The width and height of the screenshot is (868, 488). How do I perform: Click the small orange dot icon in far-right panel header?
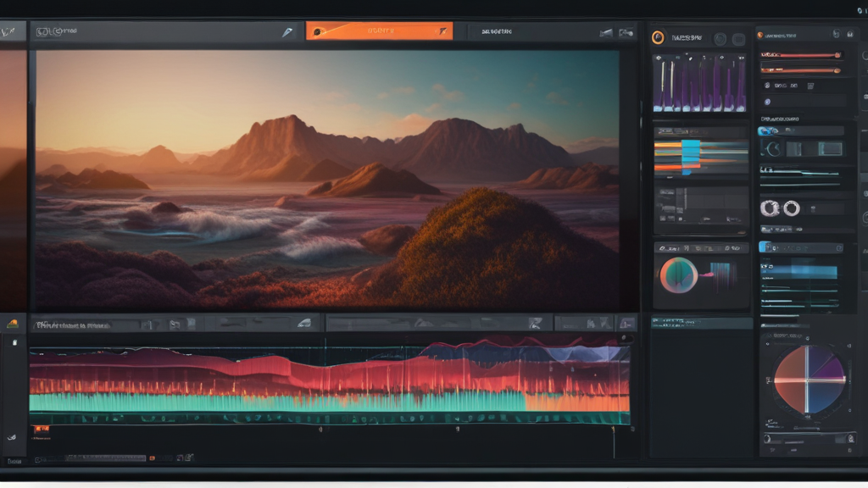[760, 36]
